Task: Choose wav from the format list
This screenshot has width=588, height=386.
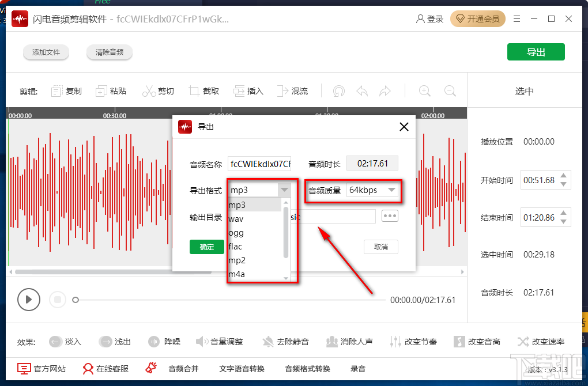Action: [255, 219]
